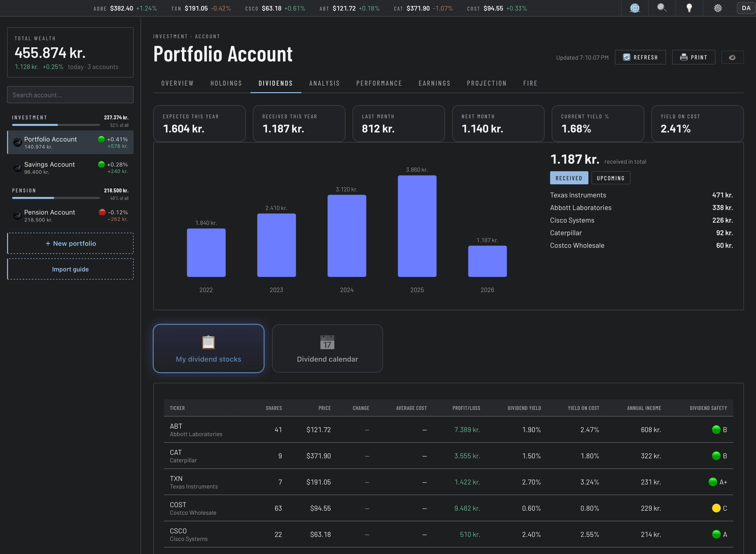
Task: Open the Dividend calendar card
Action: pos(327,349)
